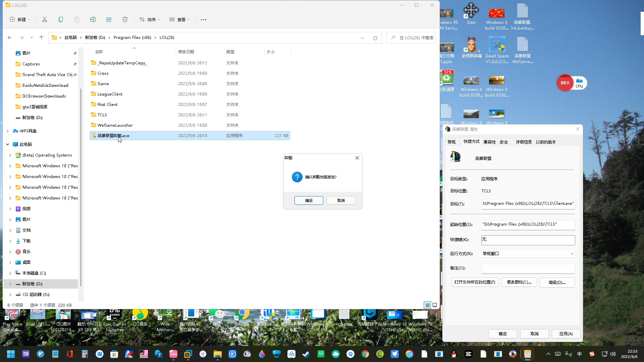Viewport: 644px width, 362px height.
Task: Expand recent locations chevron near navigation arrows
Action: (32, 38)
